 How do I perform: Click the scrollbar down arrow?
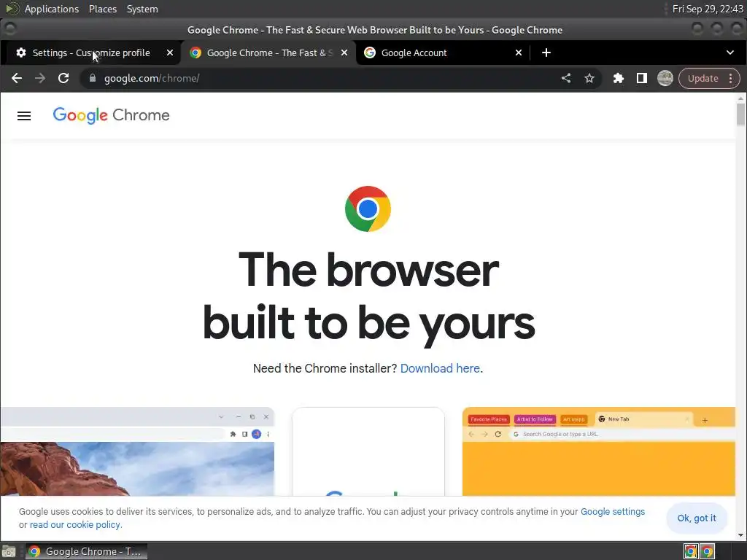740,534
